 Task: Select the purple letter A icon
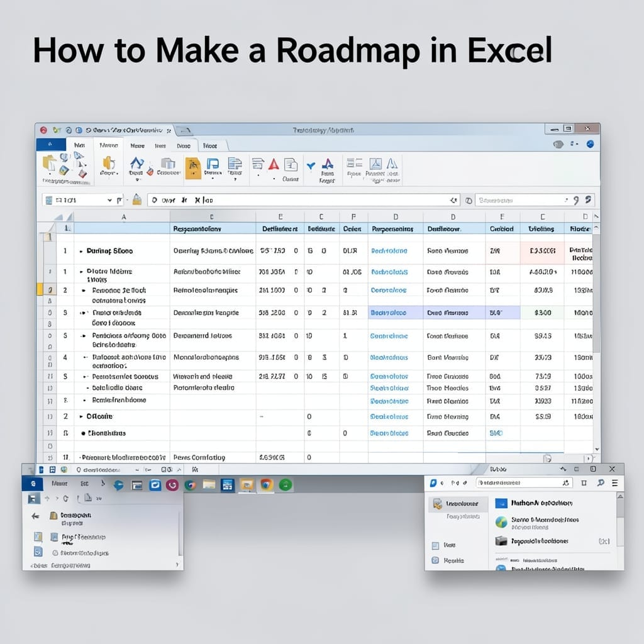tap(327, 164)
